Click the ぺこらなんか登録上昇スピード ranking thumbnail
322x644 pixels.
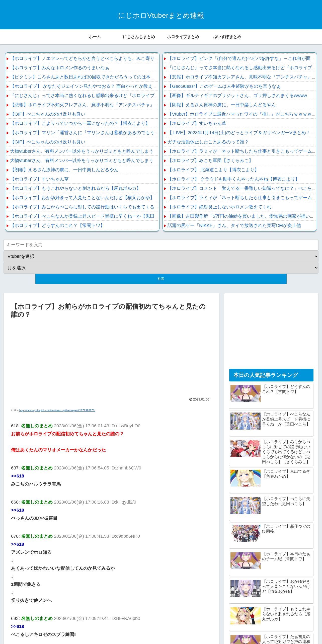pyautogui.click(x=246, y=421)
